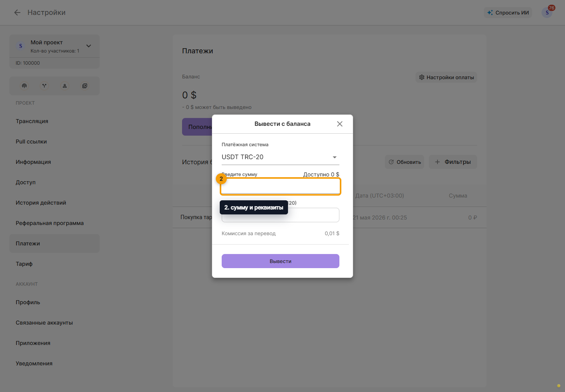Open Профиль in account section

(55, 302)
